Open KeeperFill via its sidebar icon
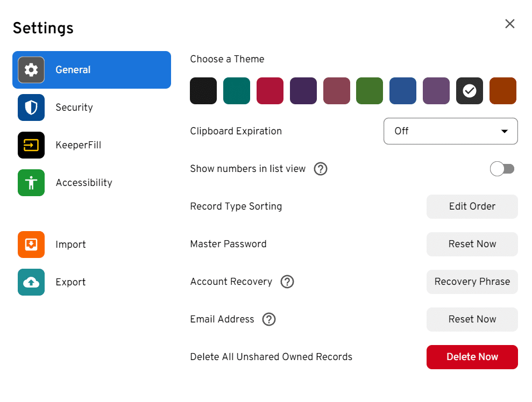The height and width of the screenshot is (402, 532). point(31,145)
